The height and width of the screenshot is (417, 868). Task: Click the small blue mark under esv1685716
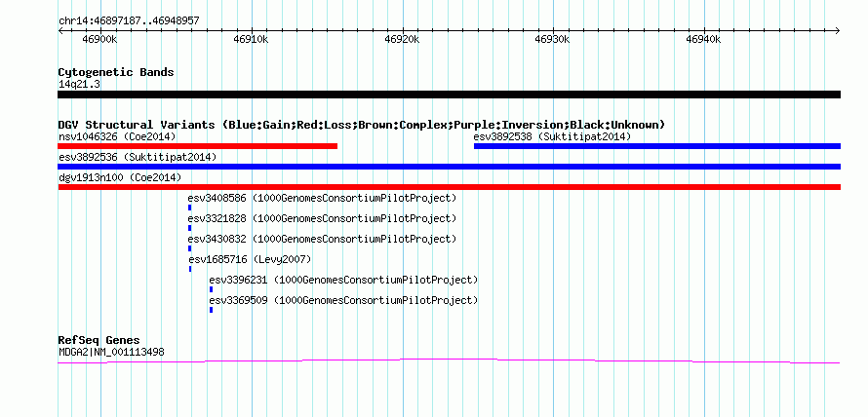pos(190,269)
